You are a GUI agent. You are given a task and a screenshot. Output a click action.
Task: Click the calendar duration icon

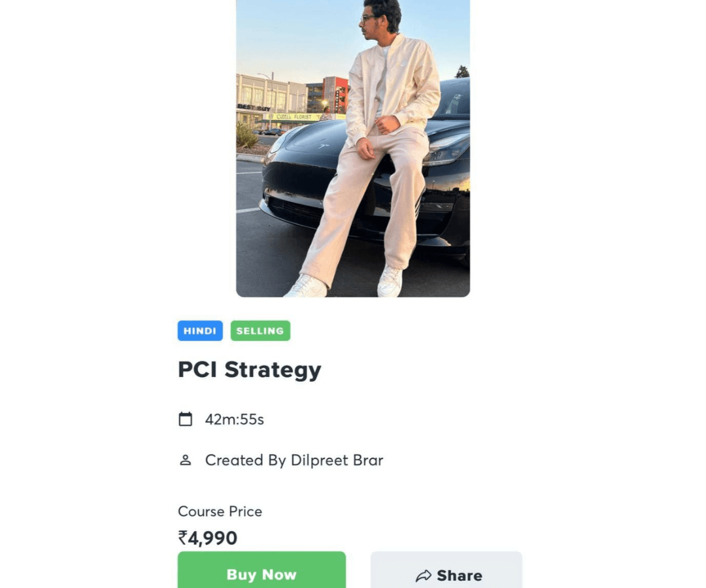pos(186,419)
